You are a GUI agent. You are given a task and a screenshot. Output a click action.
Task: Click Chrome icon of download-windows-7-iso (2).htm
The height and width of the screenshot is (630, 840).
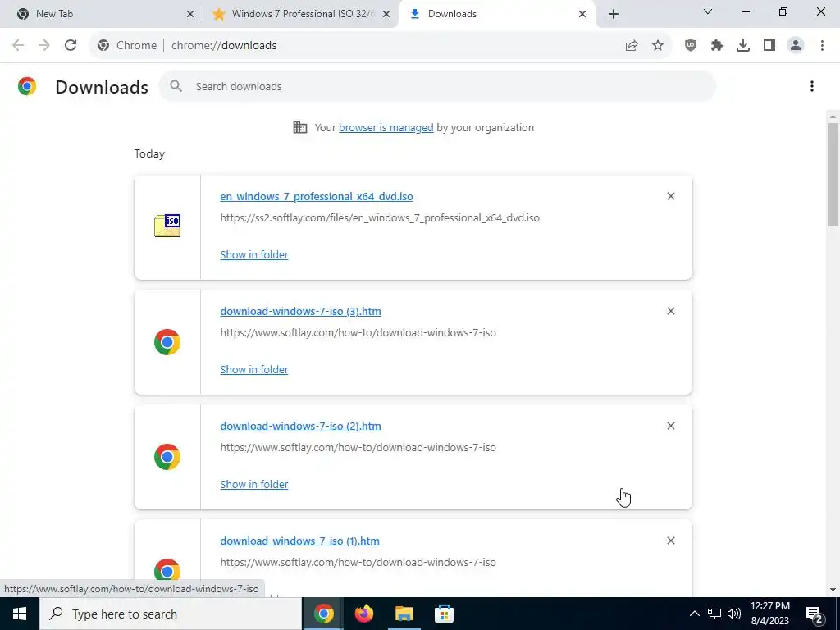point(167,457)
